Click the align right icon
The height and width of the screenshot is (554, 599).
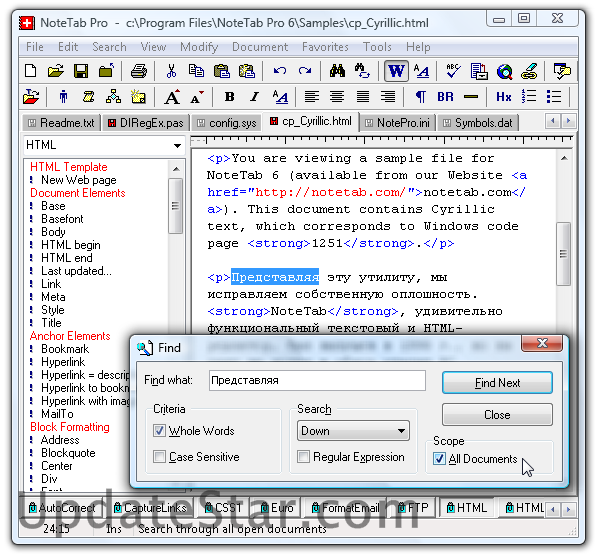388,97
